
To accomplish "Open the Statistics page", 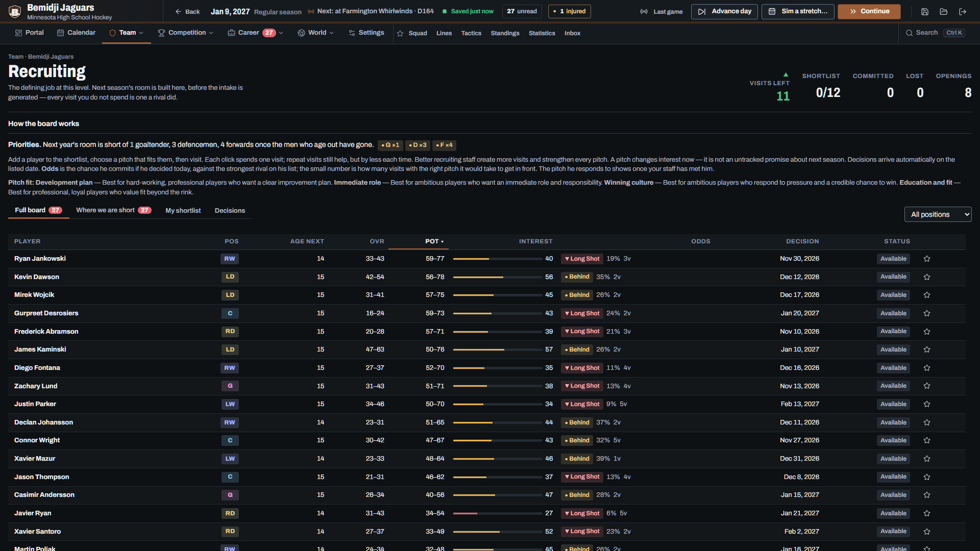I will 542,33.
